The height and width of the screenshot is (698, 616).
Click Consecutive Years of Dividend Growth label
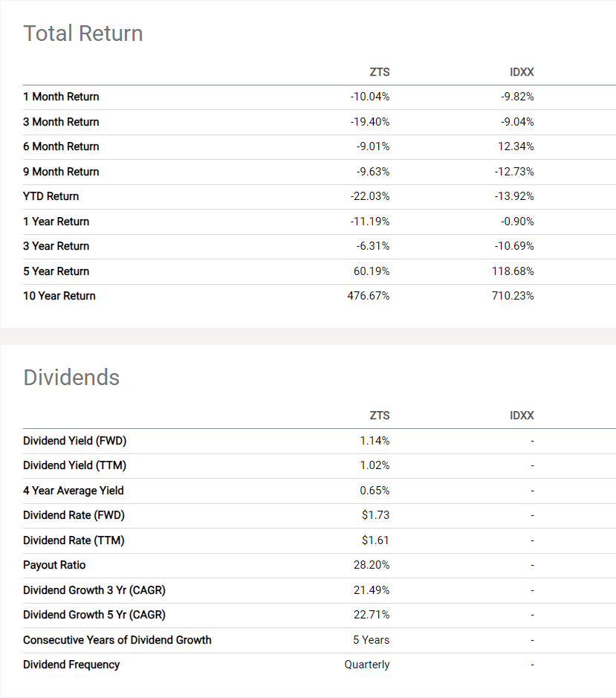point(117,640)
